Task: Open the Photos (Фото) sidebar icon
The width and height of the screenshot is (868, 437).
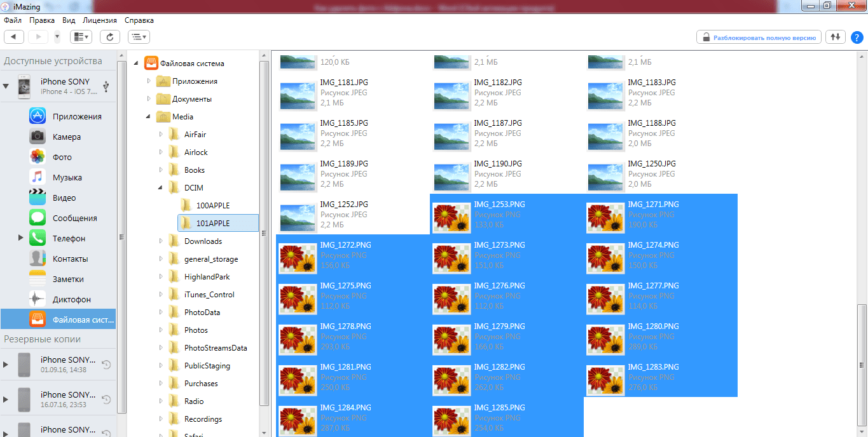Action: (38, 157)
